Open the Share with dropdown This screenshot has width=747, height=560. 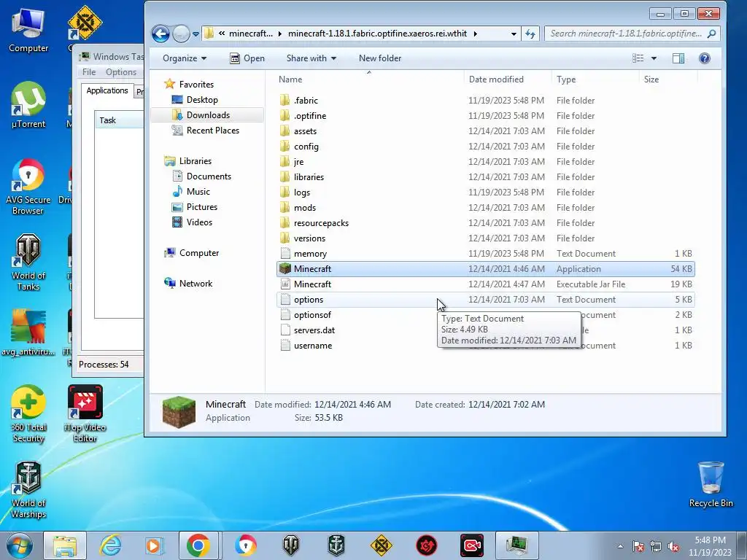click(x=311, y=58)
